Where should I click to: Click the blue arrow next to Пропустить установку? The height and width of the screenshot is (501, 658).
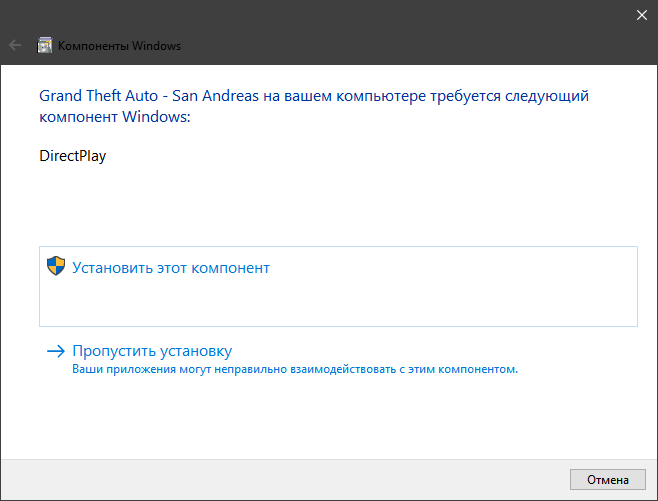[x=56, y=351]
